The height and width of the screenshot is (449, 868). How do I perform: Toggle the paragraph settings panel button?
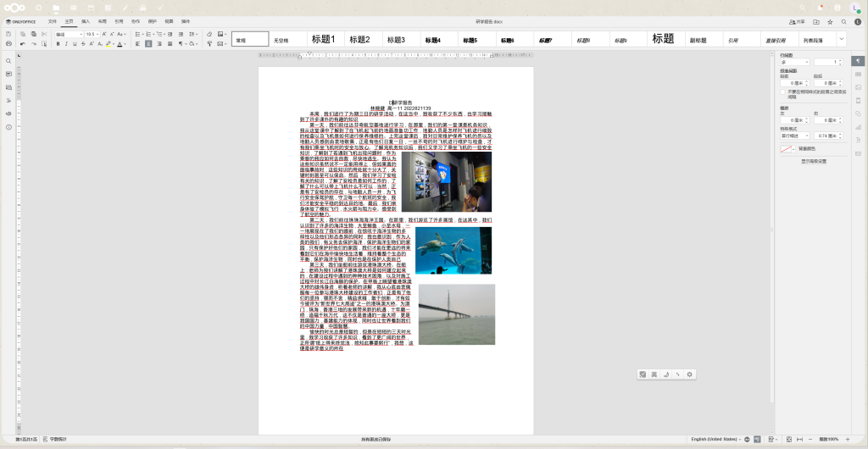pyautogui.click(x=858, y=61)
